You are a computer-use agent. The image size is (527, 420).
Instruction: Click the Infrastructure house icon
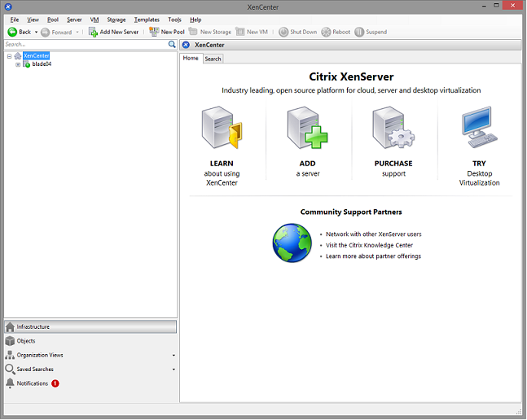(10, 326)
